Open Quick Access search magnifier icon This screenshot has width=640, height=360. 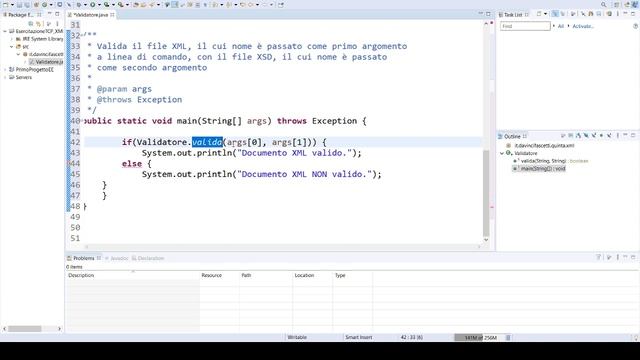point(604,4)
